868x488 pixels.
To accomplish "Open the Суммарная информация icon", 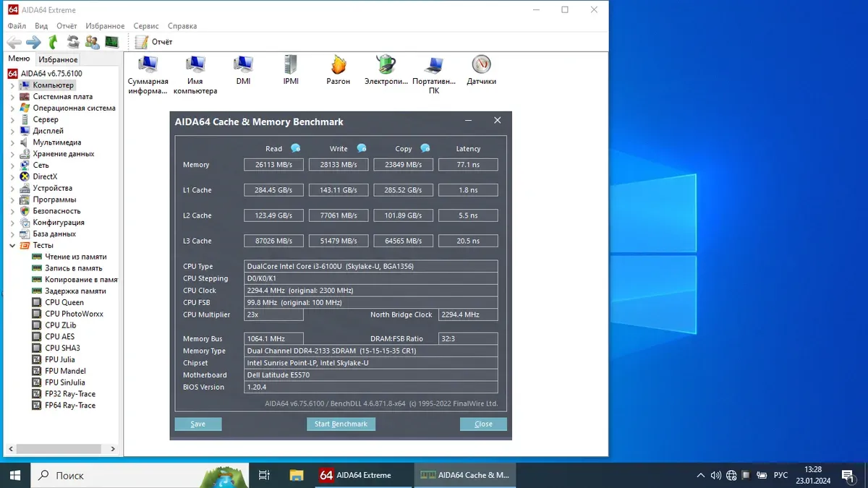I will click(148, 65).
